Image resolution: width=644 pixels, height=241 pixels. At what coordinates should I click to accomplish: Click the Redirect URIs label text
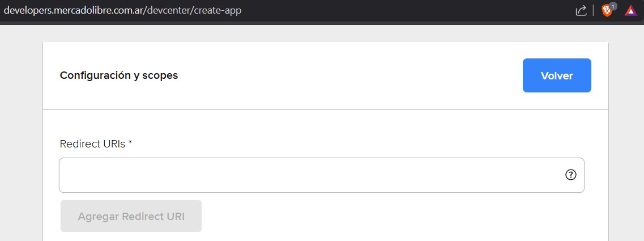pyautogui.click(x=92, y=143)
